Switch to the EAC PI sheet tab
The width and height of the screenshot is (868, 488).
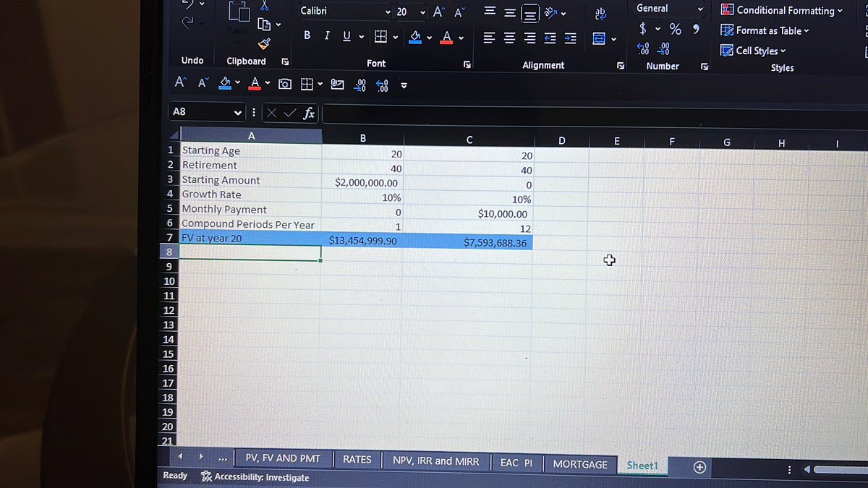[516, 463]
